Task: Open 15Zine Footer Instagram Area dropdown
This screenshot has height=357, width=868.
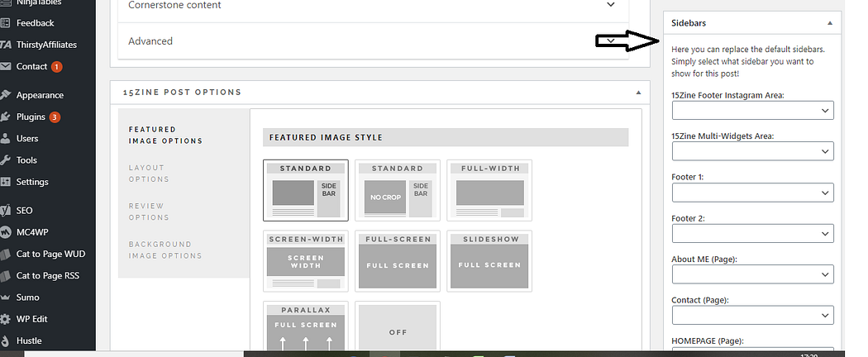Action: pos(752,110)
